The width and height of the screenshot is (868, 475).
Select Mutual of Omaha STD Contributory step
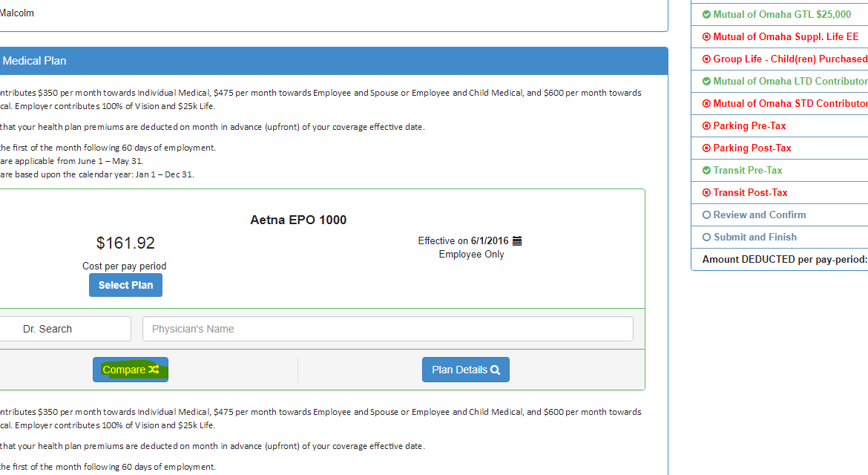(x=789, y=104)
